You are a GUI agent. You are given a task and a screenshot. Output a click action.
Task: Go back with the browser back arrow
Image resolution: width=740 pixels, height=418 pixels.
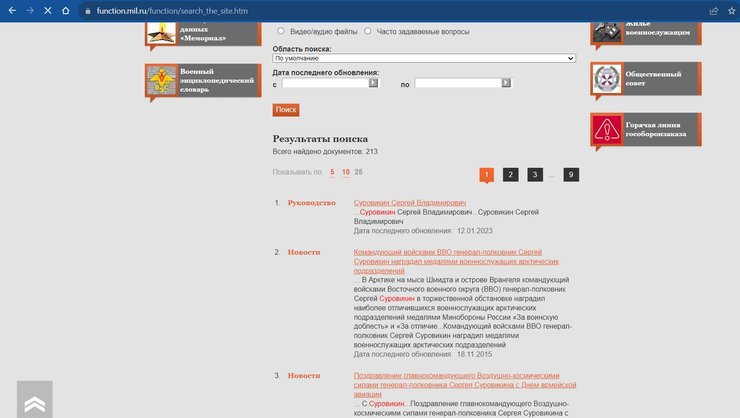(12, 10)
